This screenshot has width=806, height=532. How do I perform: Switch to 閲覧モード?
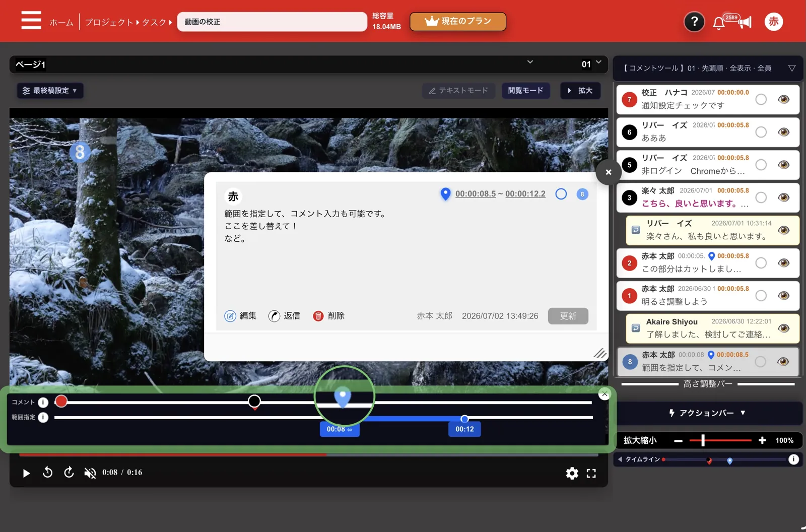pyautogui.click(x=525, y=91)
